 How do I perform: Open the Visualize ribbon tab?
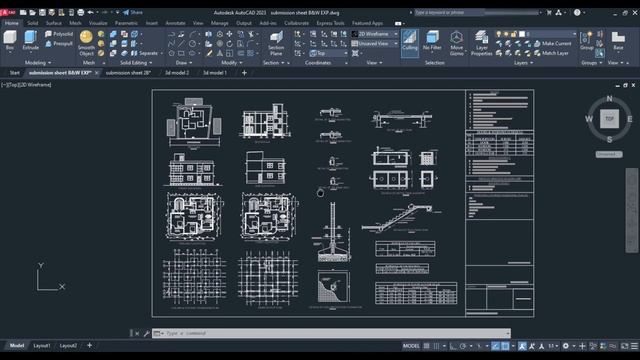tap(98, 23)
